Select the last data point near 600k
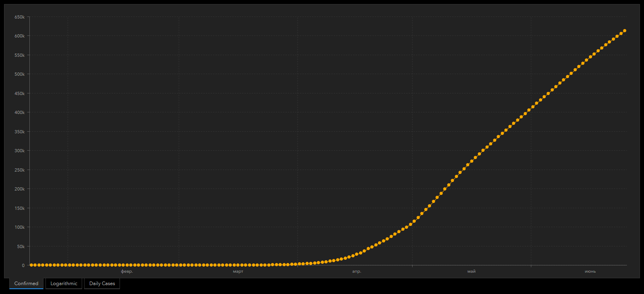Image resolution: width=644 pixels, height=294 pixels. coord(624,31)
